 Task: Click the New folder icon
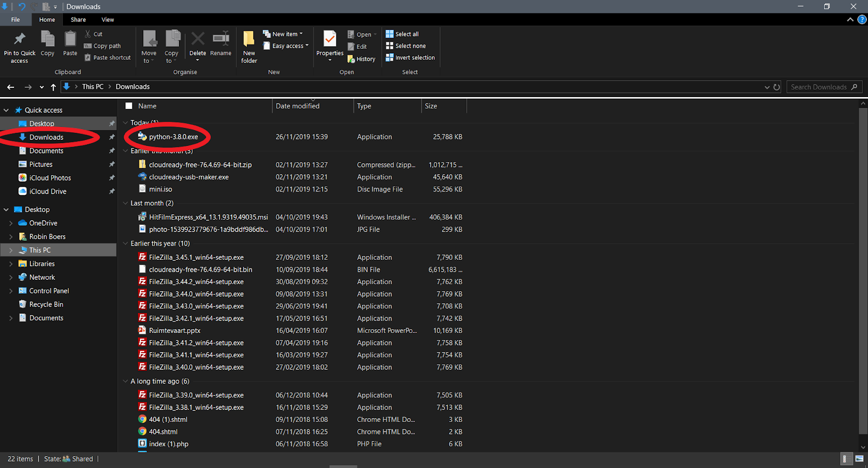[x=249, y=39]
